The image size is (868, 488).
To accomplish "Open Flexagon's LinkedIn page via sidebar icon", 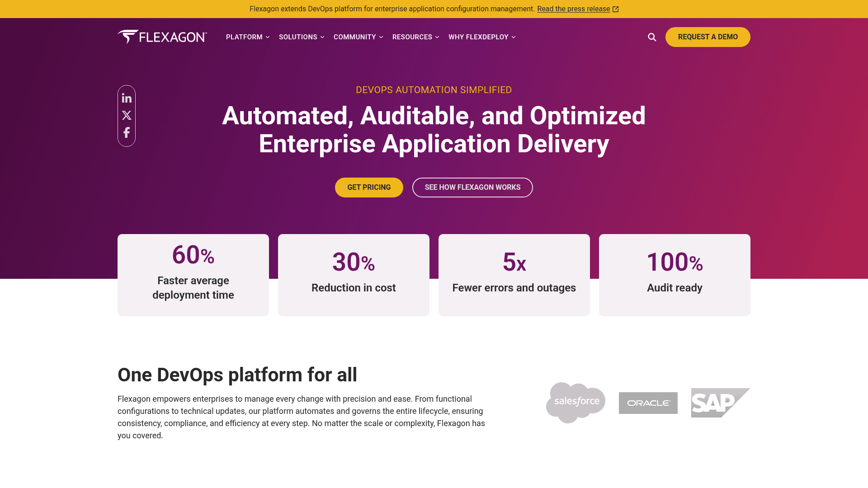I will [x=127, y=98].
